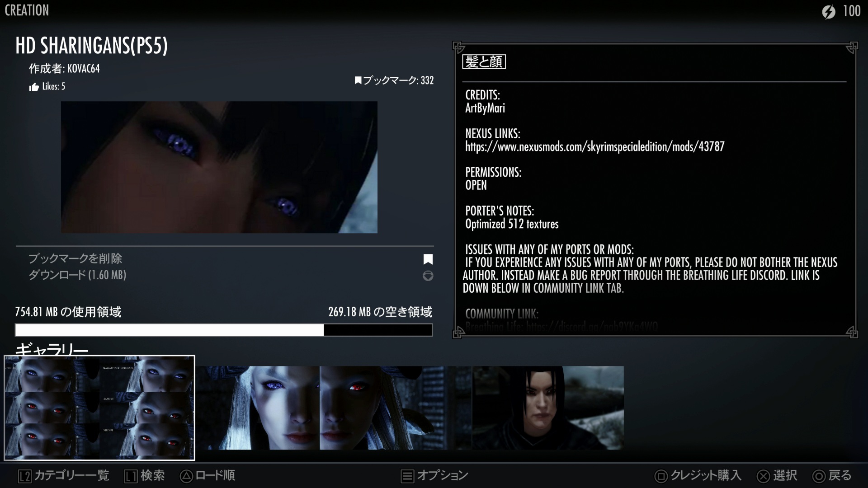Click the 髪と顔 category tag
868x488 pixels.
(484, 62)
